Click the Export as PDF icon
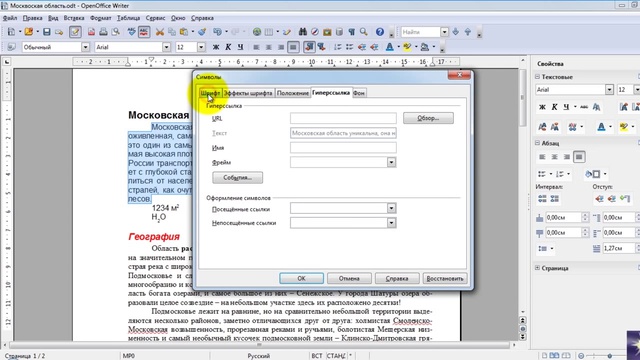 (x=91, y=32)
